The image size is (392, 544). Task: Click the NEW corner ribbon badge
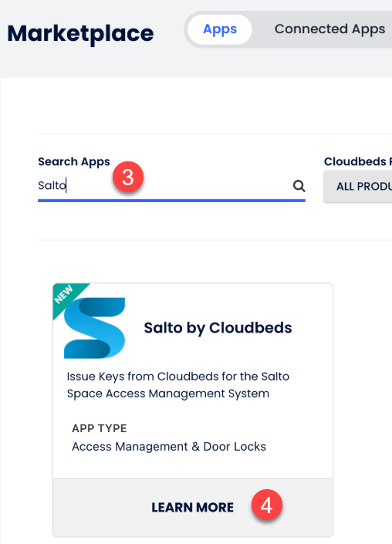click(68, 298)
